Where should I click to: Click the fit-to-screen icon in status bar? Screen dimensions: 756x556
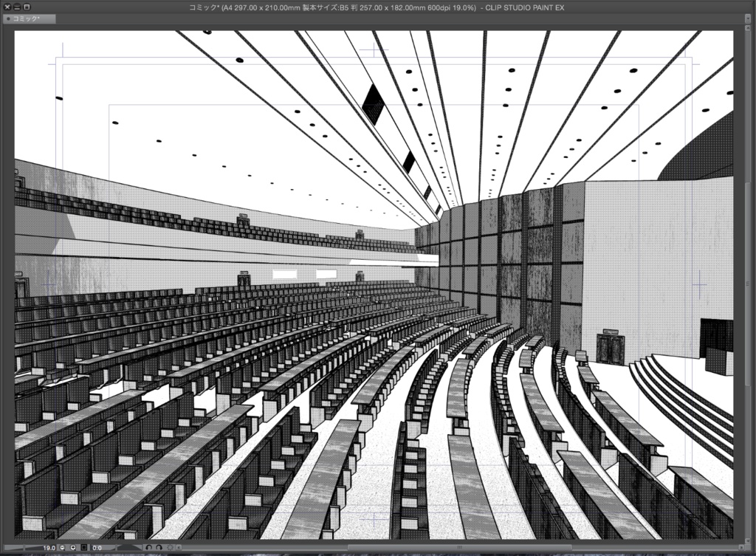click(84, 547)
